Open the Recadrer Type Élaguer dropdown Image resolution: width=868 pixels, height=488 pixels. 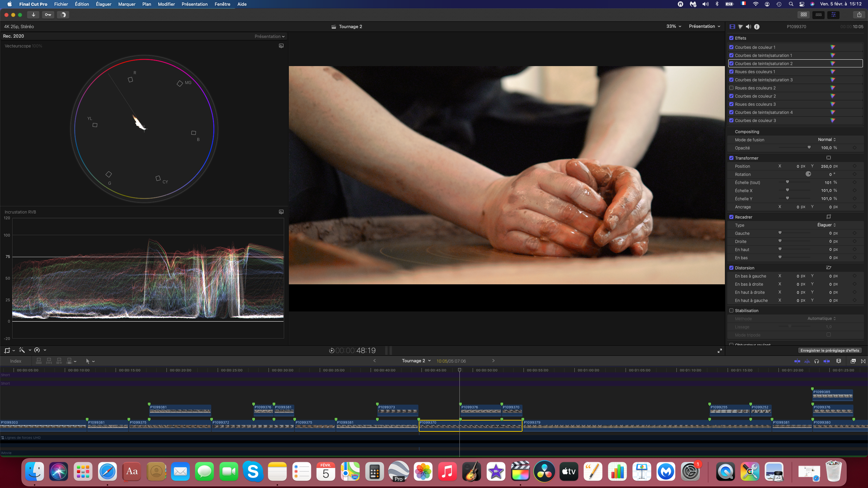coord(826,225)
